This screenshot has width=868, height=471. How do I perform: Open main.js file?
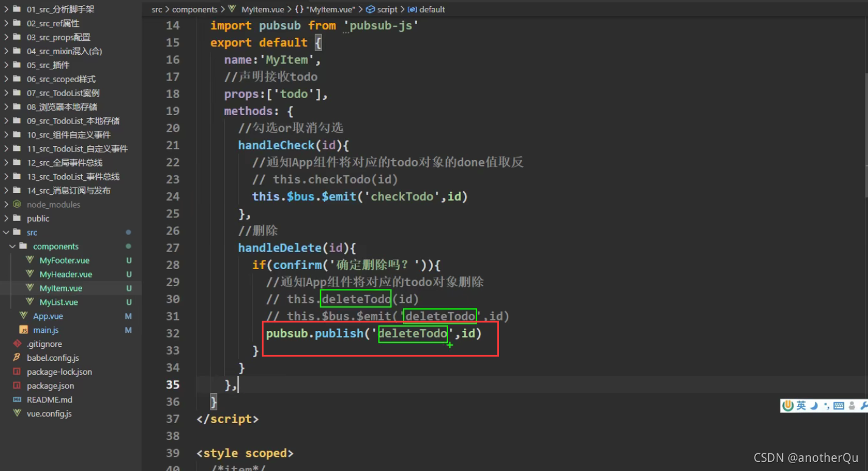[46, 330]
